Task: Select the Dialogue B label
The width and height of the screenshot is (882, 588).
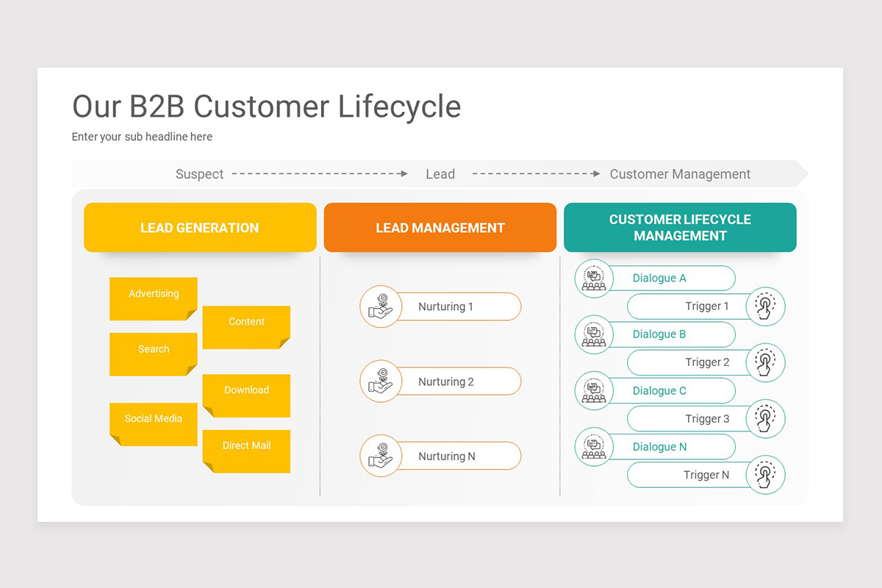Action: coord(659,334)
